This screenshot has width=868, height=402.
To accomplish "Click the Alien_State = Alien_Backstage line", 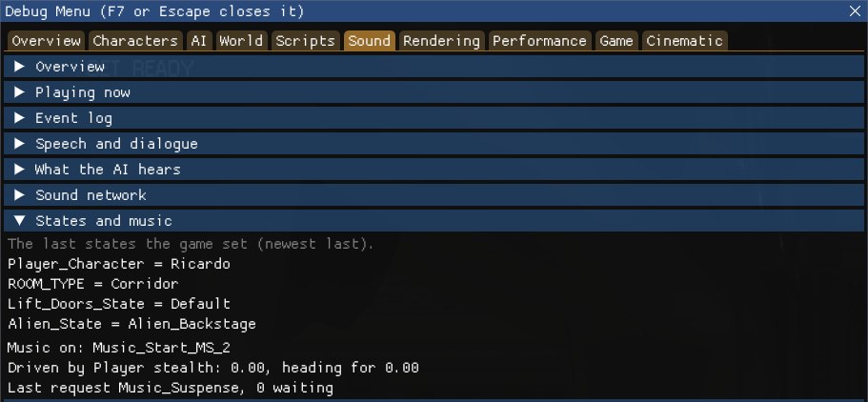I will [x=131, y=324].
